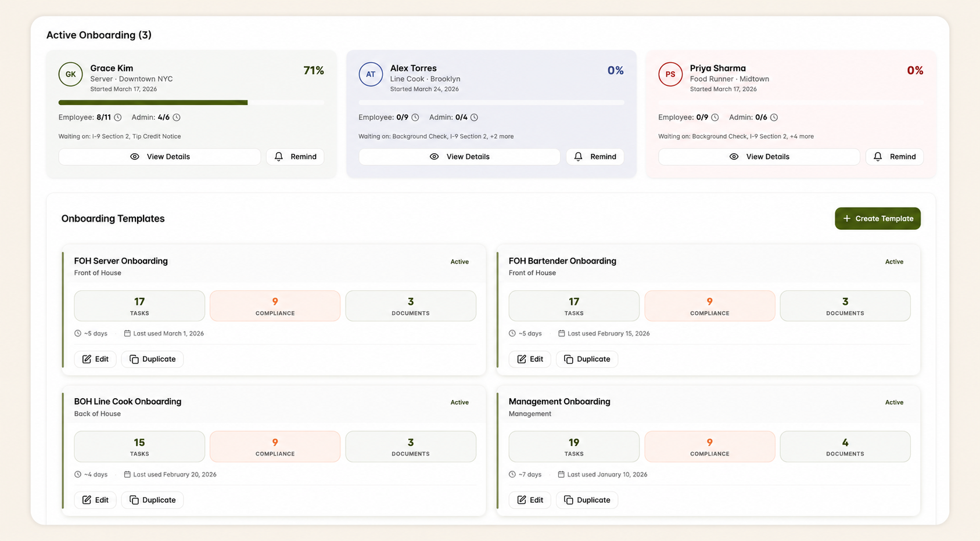Select the 3 Documents tile in BOH Line Cook Onboarding

411,446
